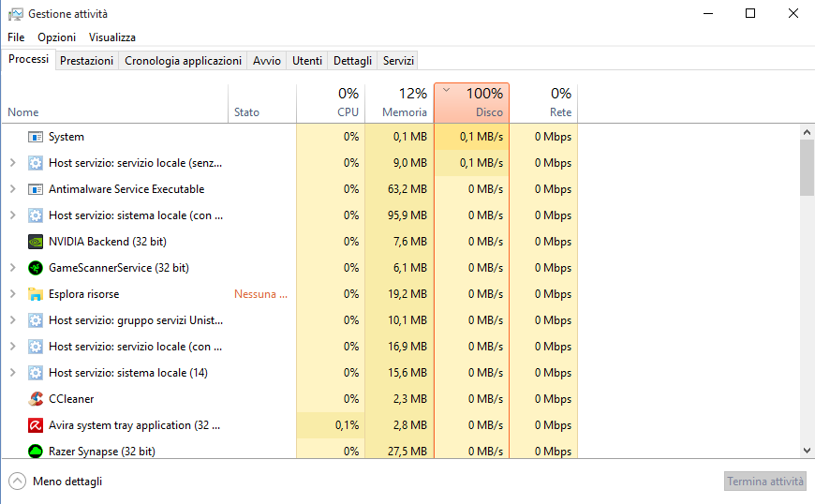Click the scrollbar up arrow
815x504 pixels.
click(807, 132)
